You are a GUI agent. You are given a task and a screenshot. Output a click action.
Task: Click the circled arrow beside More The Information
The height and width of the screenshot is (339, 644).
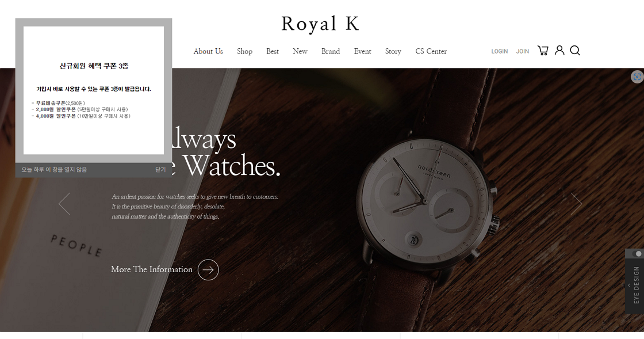click(x=208, y=269)
